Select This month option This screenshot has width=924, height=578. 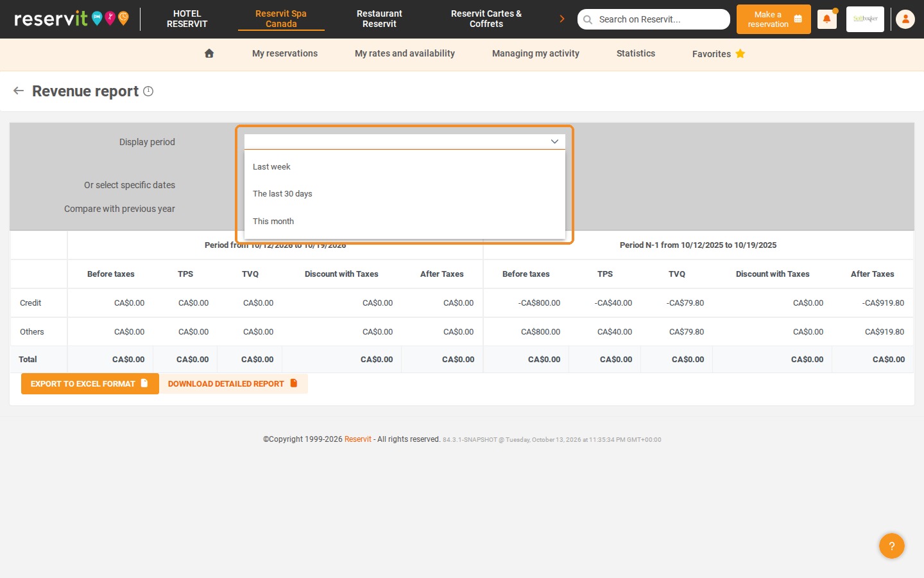[x=405, y=221]
